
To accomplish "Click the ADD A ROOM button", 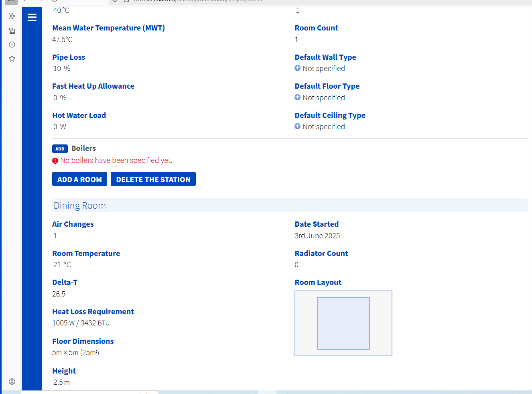I will coord(79,179).
